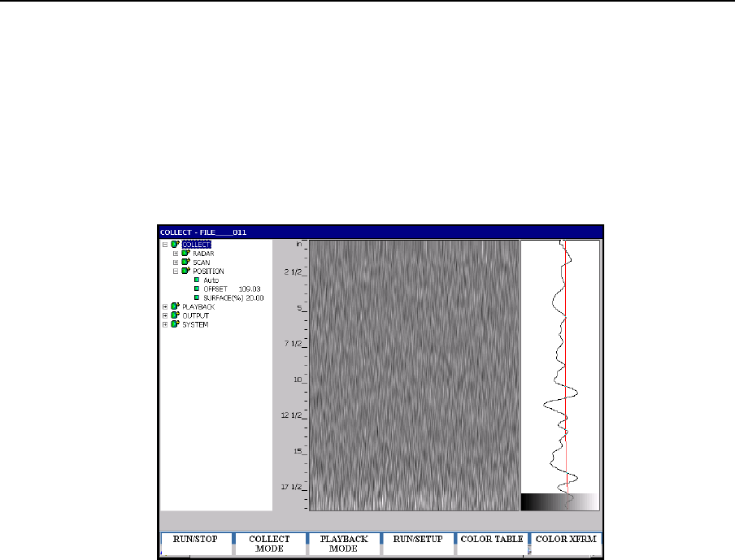This screenshot has width=735, height=560.
Task: Click the green icon beside POSITION
Action: [x=185, y=271]
